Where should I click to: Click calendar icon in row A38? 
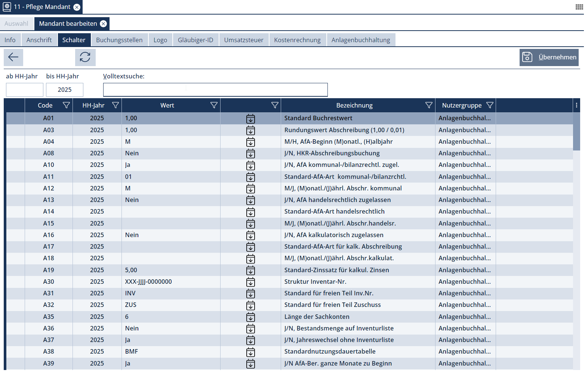(x=250, y=352)
